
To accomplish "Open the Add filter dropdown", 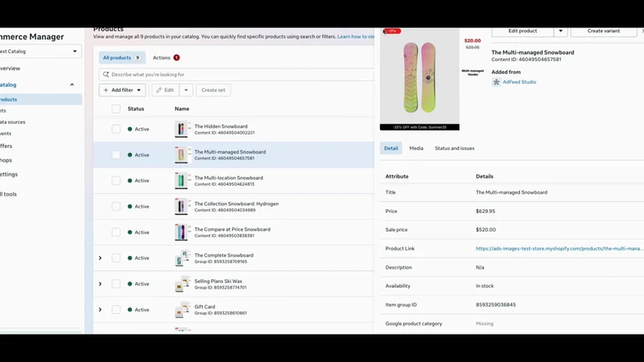I will pos(122,90).
